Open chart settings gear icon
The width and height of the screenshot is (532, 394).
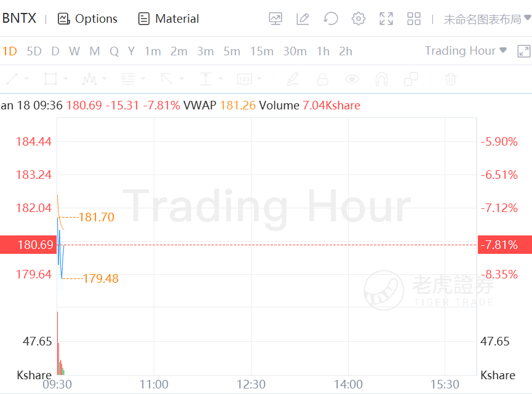[x=359, y=18]
